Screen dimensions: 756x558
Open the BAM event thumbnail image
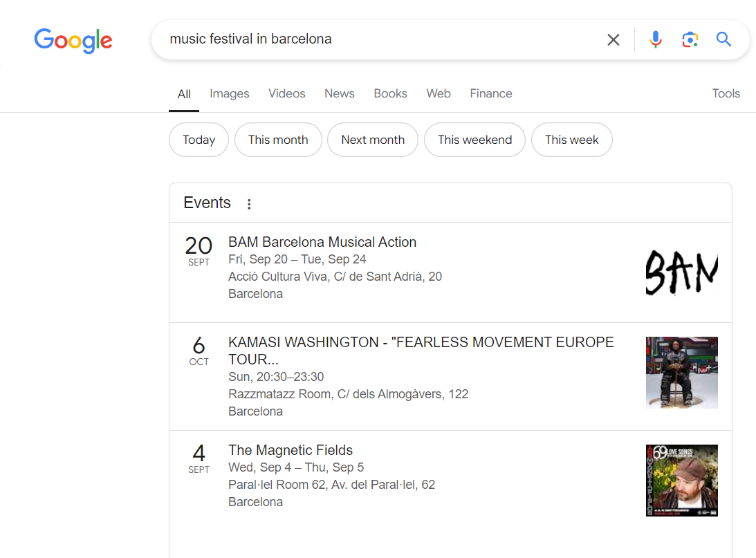[681, 272]
